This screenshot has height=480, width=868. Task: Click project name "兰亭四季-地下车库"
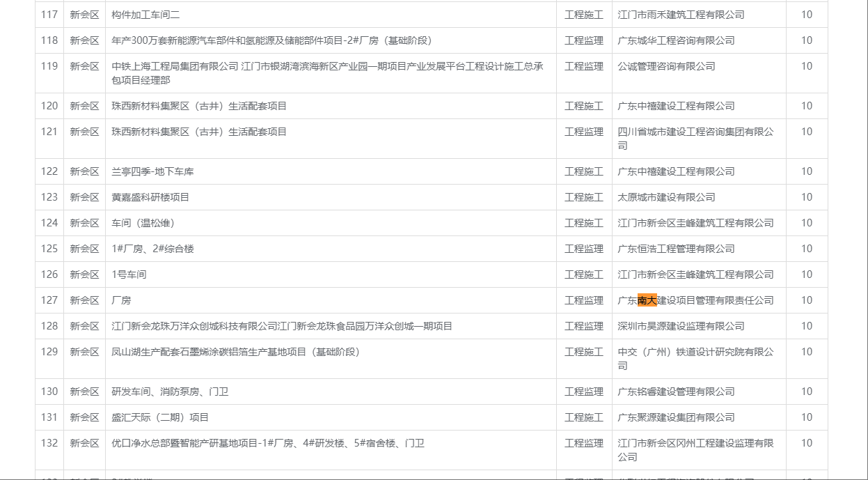click(152, 171)
